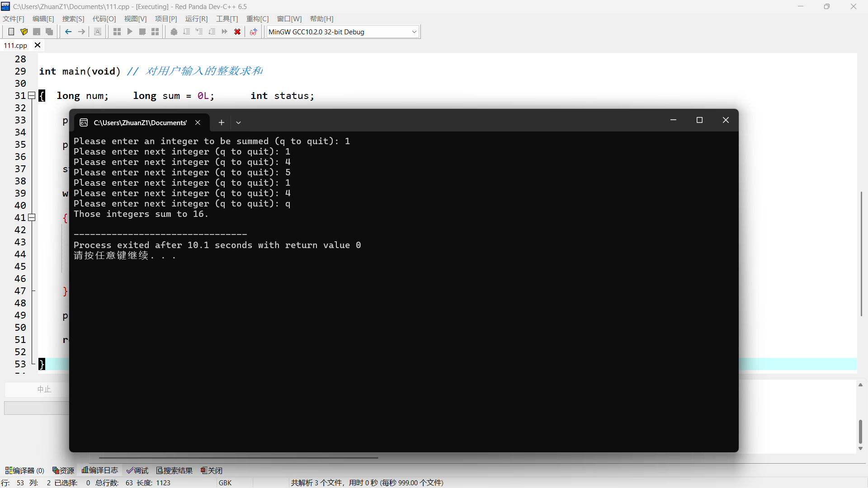This screenshot has height=488, width=868.
Task: Click the back navigation arrow icon
Action: (68, 32)
